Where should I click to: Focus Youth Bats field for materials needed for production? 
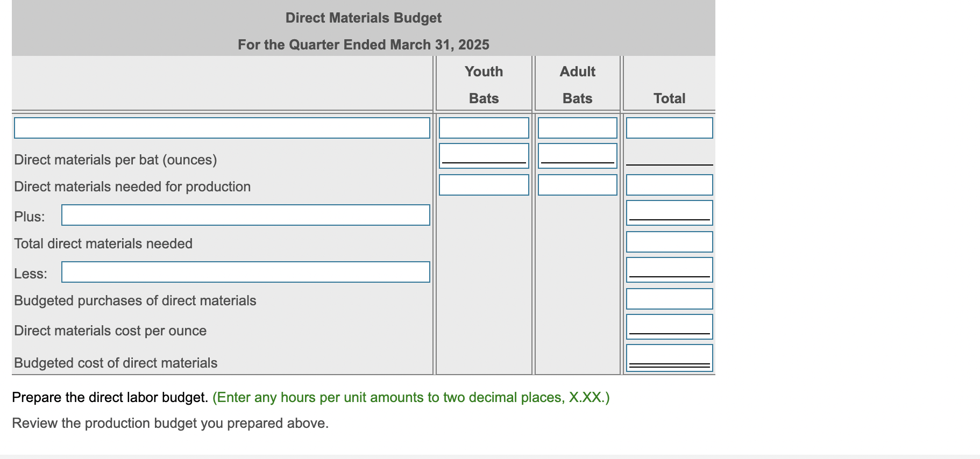click(484, 185)
